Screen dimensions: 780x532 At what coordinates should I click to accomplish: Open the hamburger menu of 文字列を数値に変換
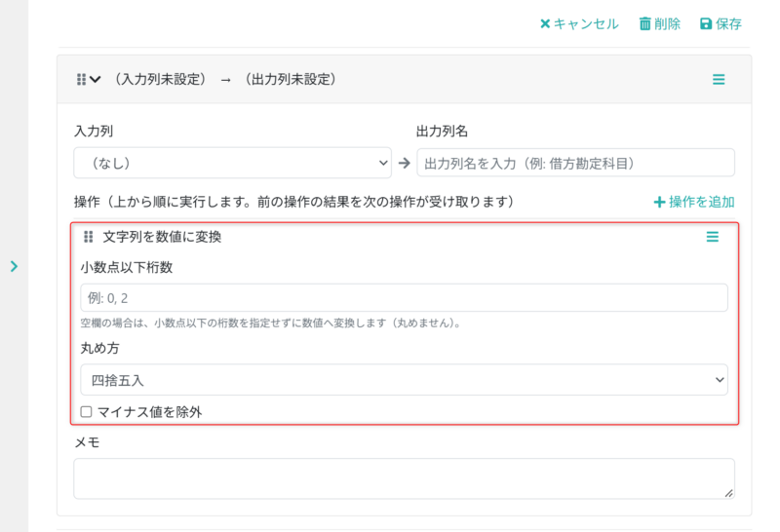coord(713,237)
